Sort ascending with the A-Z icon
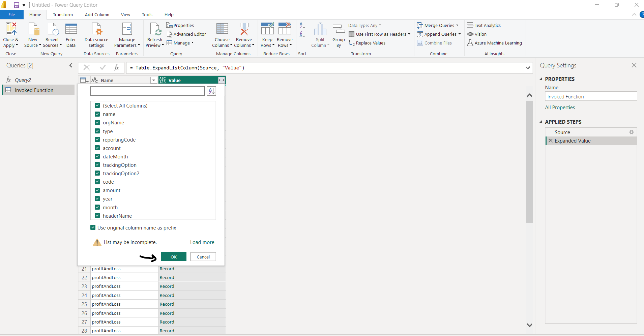Screen dimensions: 644x336 302,25
